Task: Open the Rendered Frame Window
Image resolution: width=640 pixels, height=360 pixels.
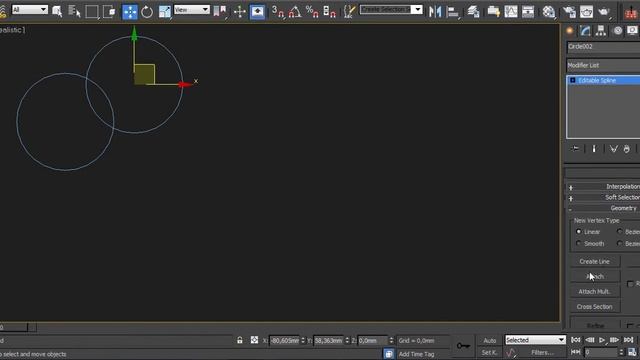Action: click(x=586, y=11)
